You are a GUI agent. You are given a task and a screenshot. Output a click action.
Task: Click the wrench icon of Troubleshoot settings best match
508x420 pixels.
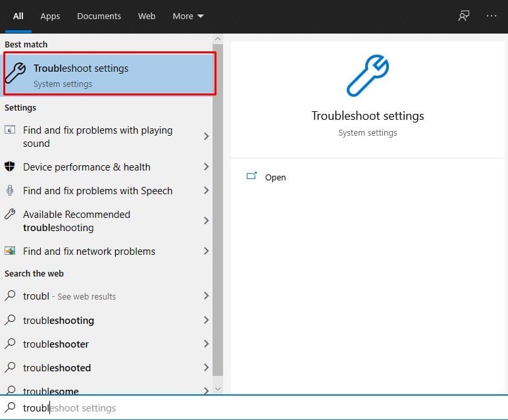(x=16, y=73)
